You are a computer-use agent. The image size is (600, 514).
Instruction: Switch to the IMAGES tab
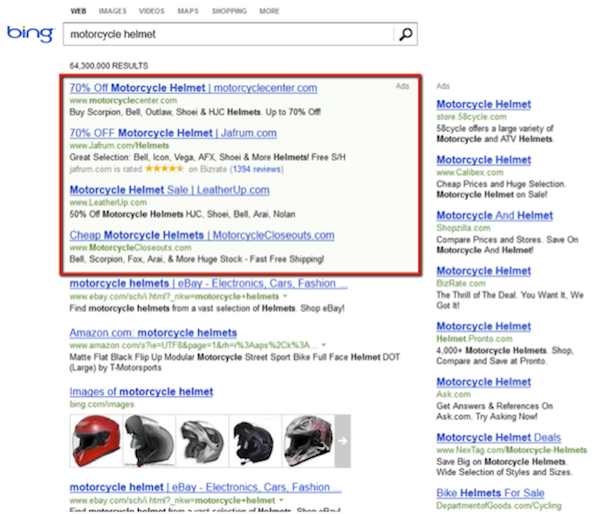click(x=112, y=11)
